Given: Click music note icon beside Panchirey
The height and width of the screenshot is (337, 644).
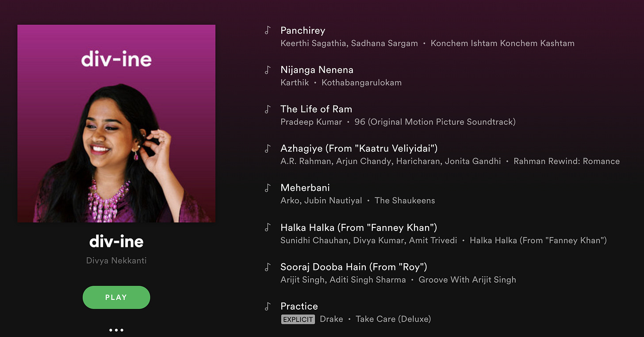Looking at the screenshot, I should [267, 30].
